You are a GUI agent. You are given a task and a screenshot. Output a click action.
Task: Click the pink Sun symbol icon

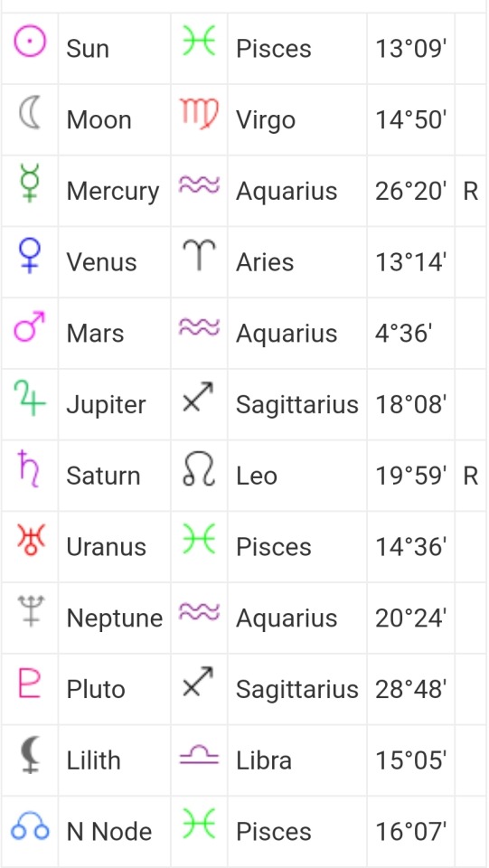tap(30, 42)
